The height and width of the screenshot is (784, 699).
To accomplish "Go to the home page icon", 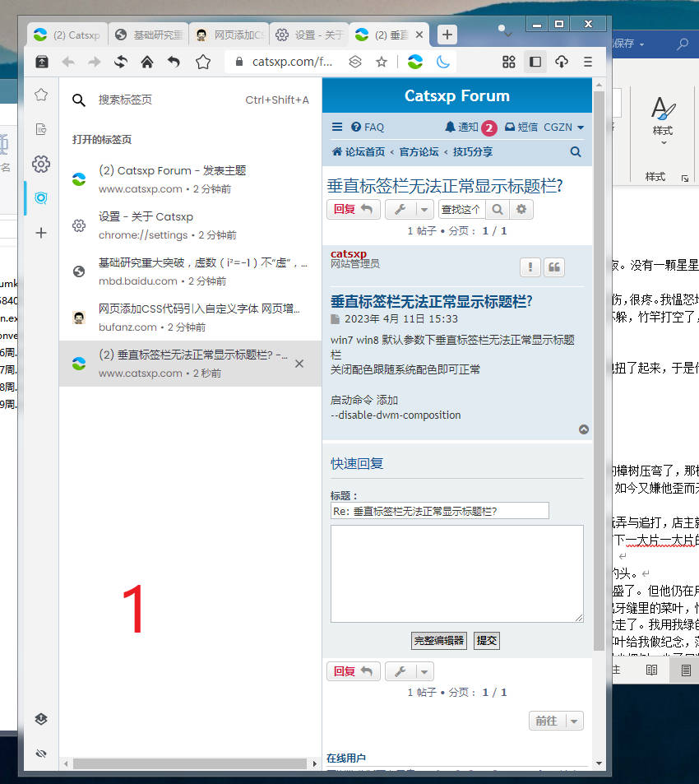I will coord(147,62).
